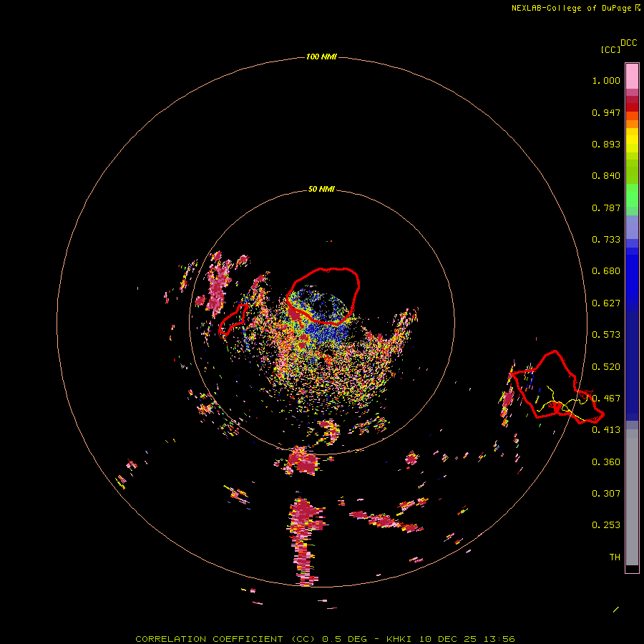Select the 0.893 scale value

pyautogui.click(x=606, y=144)
